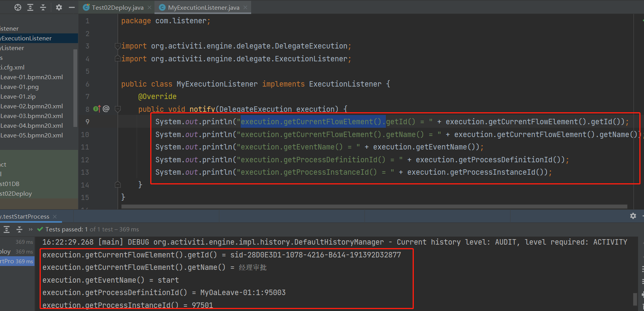Open Leave-01.zip in the project tree

coord(18,96)
